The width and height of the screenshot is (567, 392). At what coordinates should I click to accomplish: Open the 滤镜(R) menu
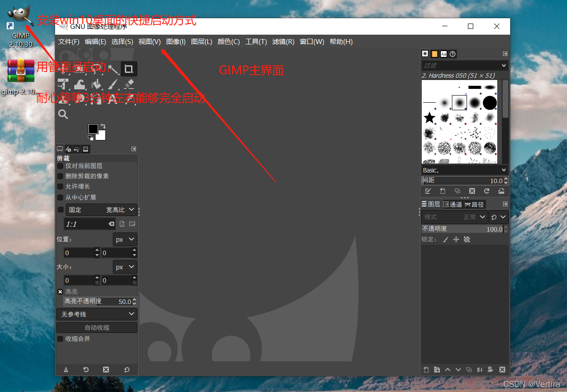(x=283, y=42)
